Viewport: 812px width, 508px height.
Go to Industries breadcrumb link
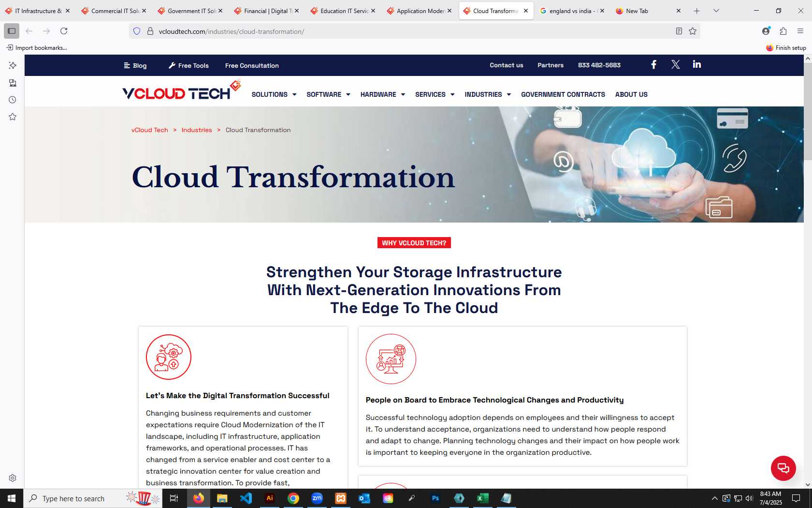[x=197, y=130]
